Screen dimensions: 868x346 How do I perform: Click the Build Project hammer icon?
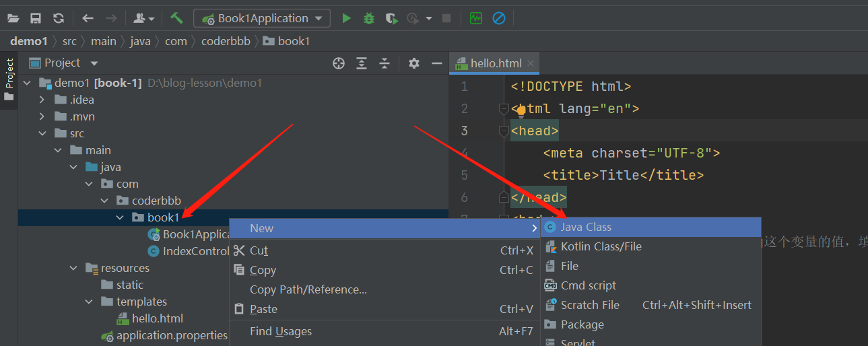pos(176,18)
